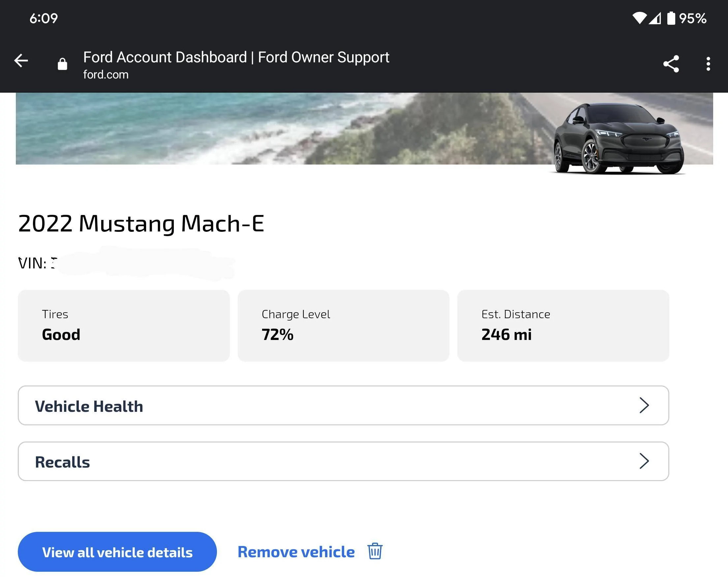728x577 pixels.
Task: Tap the VIN label text
Action: coord(32,263)
